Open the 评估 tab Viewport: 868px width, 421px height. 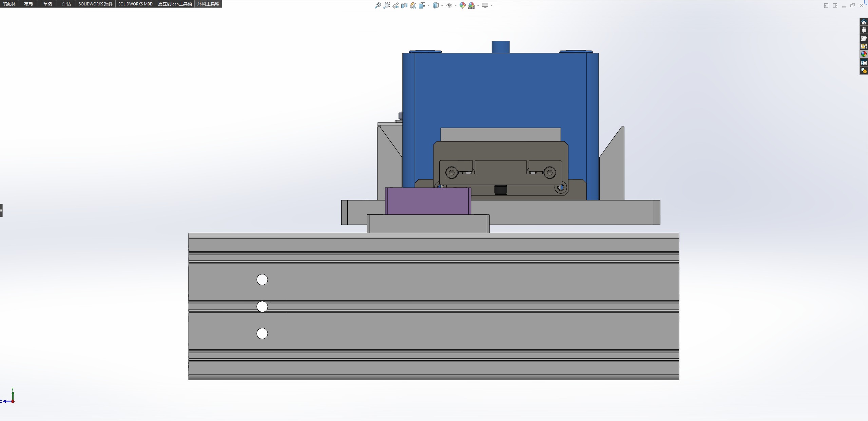pyautogui.click(x=66, y=4)
